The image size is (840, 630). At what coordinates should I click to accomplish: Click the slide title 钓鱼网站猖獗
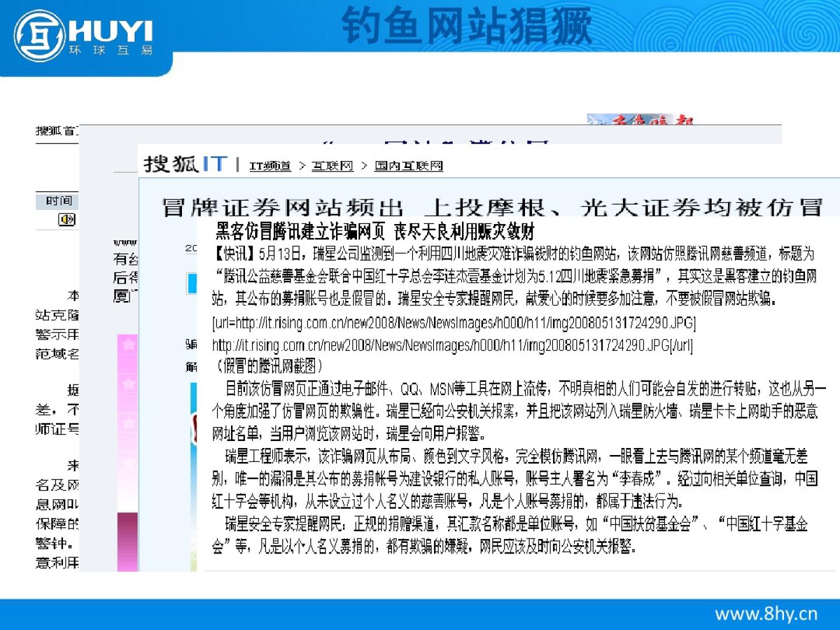(x=466, y=26)
